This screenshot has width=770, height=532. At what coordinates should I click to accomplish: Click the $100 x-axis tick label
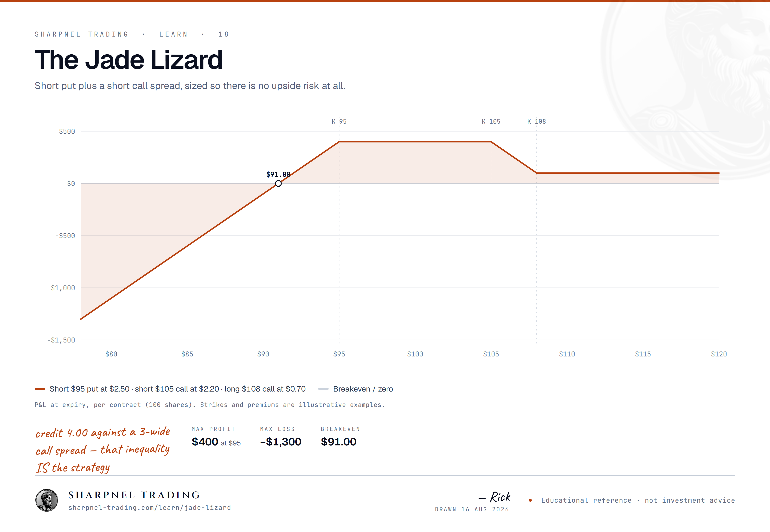pos(415,354)
